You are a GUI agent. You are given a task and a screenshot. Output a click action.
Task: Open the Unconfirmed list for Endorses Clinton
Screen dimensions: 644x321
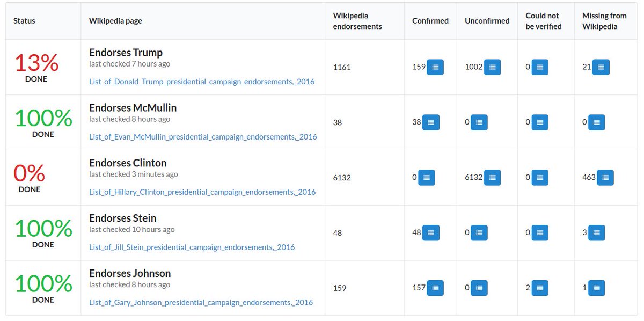493,178
